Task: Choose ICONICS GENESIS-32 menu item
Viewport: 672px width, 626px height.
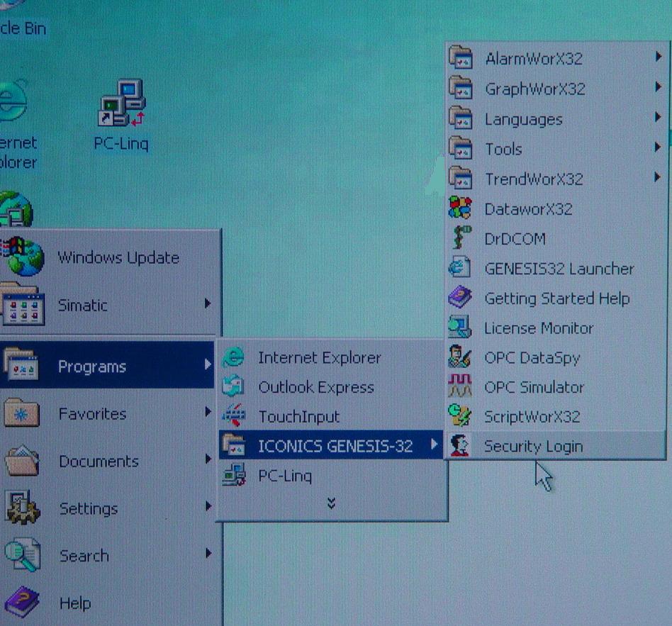Action: pos(331,445)
